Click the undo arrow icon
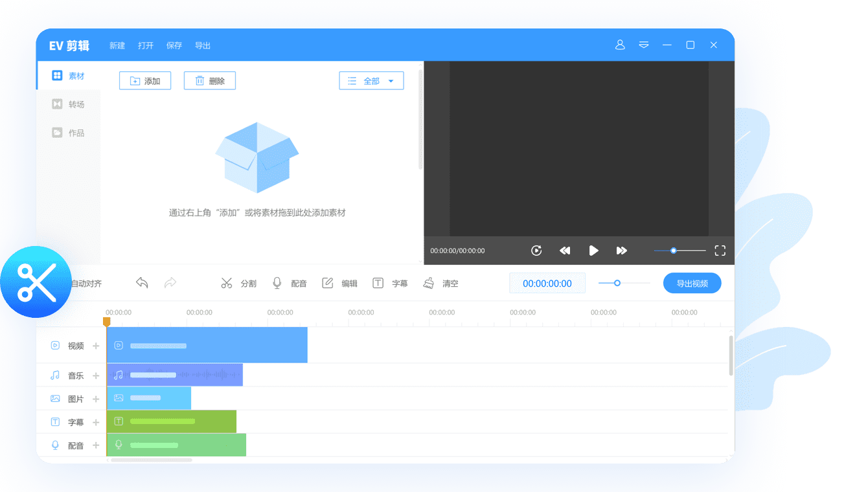868x492 pixels. 143,283
